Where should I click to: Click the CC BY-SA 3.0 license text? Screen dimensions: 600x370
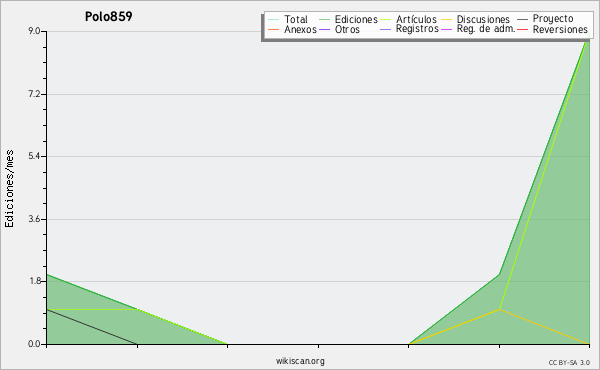point(569,363)
